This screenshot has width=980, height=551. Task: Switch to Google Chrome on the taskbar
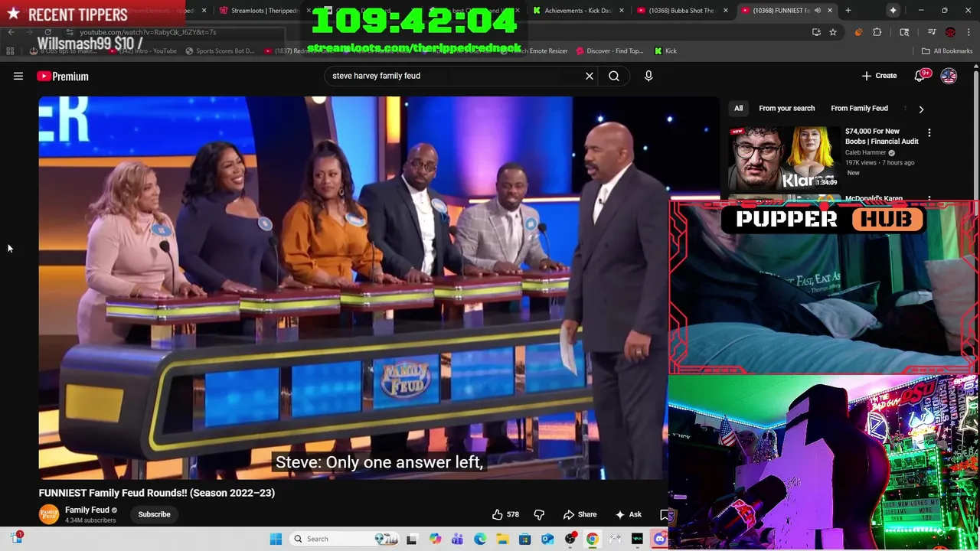pyautogui.click(x=593, y=539)
